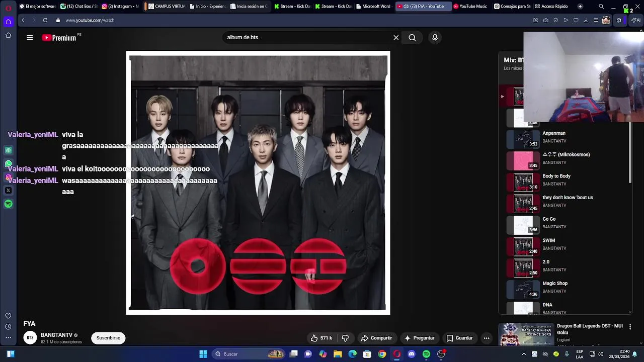Image resolution: width=644 pixels, height=362 pixels.
Task: Run search with the magnifier button
Action: (x=412, y=38)
